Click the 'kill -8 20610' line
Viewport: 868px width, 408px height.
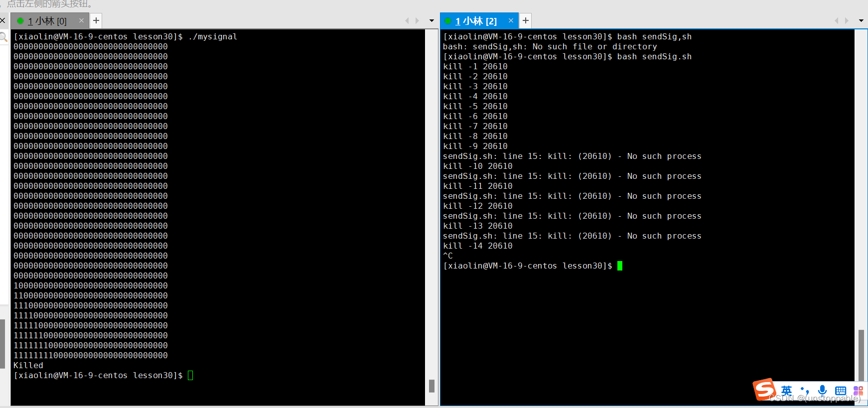coord(475,136)
